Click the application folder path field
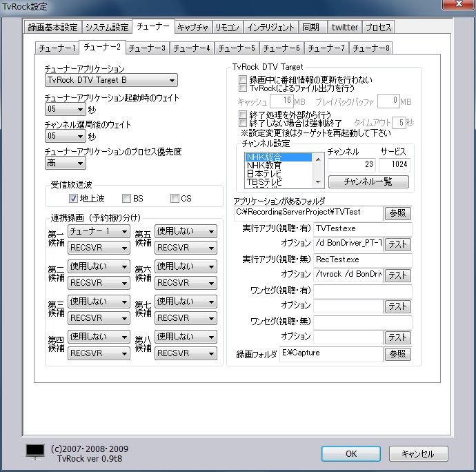Image resolution: width=476 pixels, height=472 pixels. pyautogui.click(x=308, y=213)
